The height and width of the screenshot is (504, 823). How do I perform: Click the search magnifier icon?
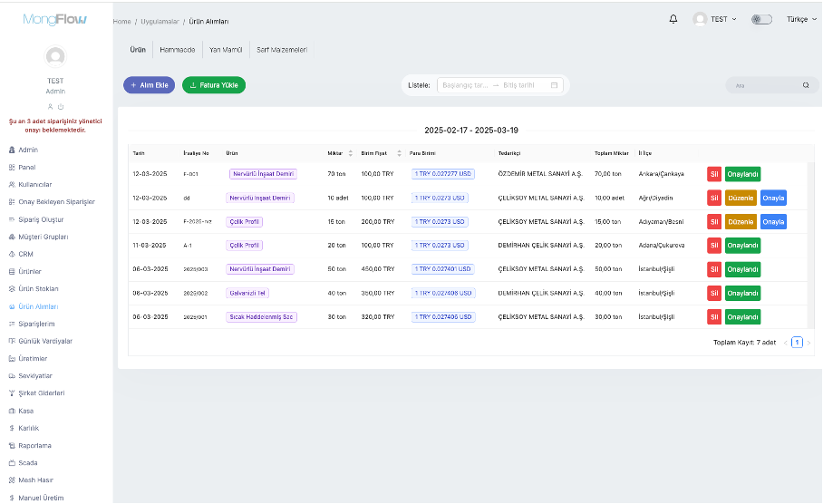coord(806,85)
